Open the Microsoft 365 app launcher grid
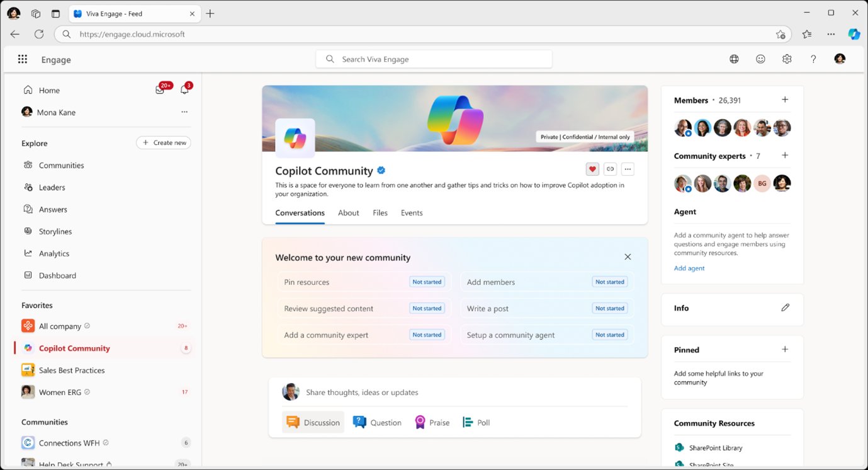Screen dimensions: 868x470 point(23,59)
